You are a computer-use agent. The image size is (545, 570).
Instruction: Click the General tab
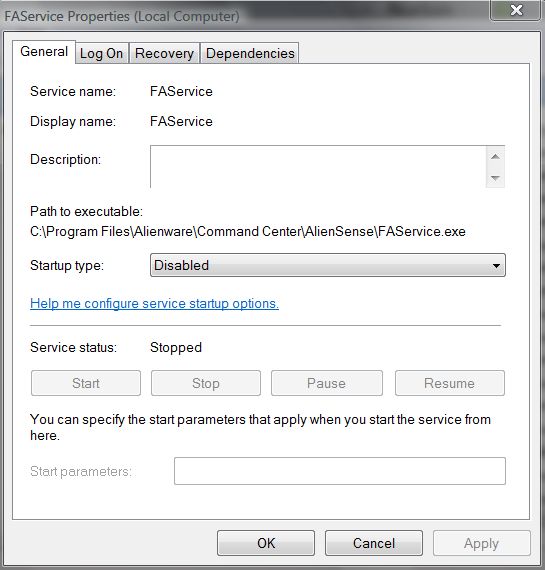[x=44, y=52]
